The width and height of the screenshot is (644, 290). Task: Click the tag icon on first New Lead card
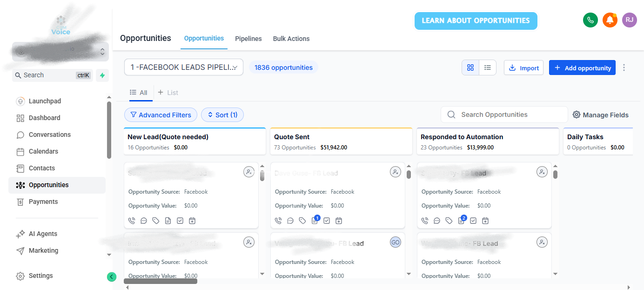[x=156, y=221]
